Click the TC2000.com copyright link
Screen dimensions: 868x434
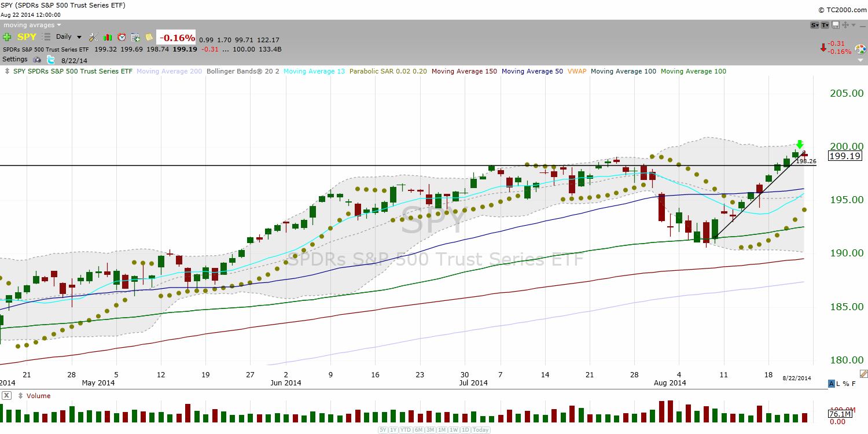[842, 9]
